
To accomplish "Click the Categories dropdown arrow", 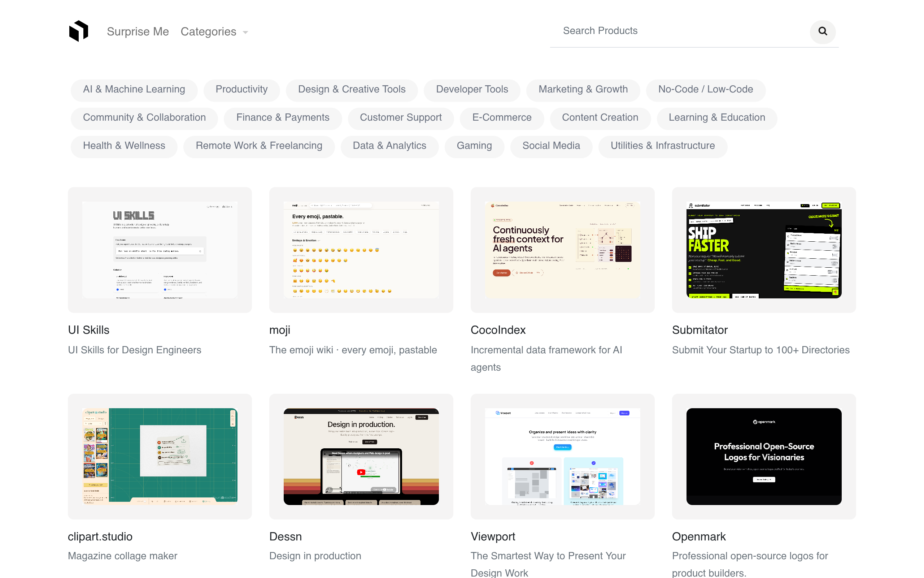I will pos(245,33).
